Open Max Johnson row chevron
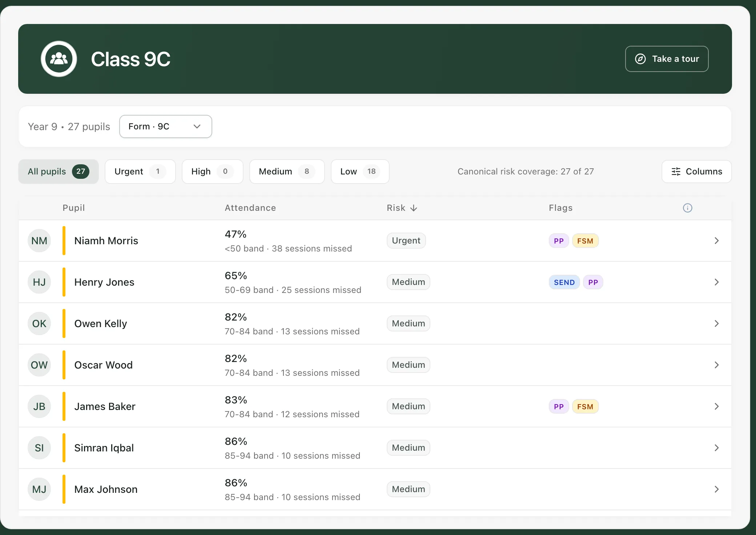 coord(717,489)
